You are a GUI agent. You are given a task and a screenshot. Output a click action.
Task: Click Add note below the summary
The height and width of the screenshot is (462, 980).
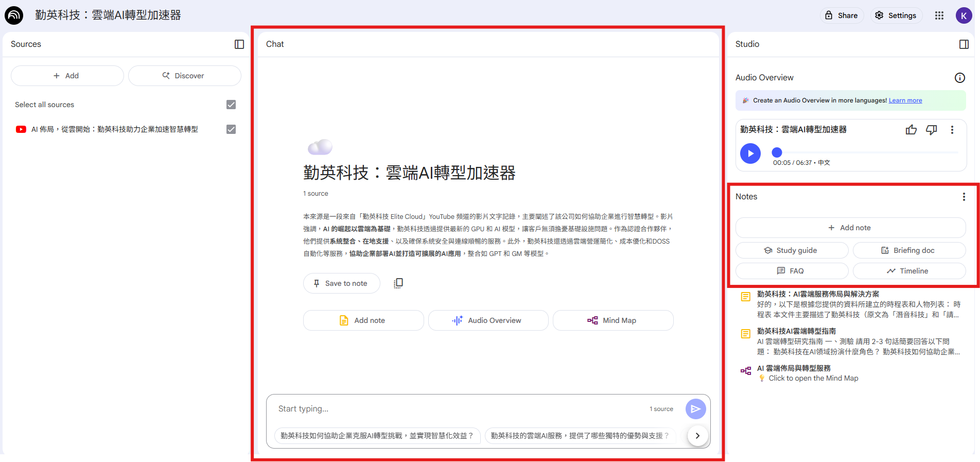point(363,320)
